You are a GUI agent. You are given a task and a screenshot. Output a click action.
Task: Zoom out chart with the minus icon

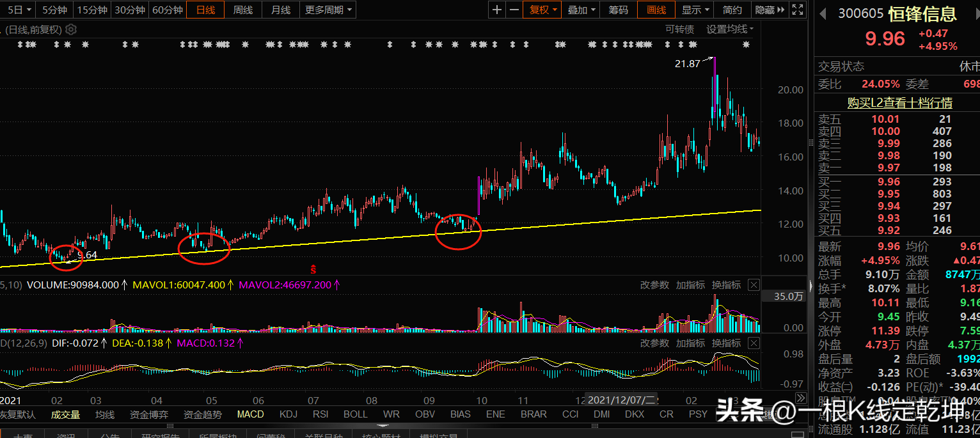pos(515,10)
